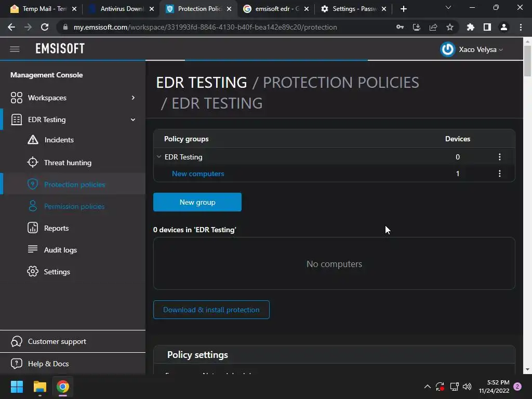The width and height of the screenshot is (532, 399).
Task: Switch to the Antivirus Download browser tab
Action: click(121, 9)
